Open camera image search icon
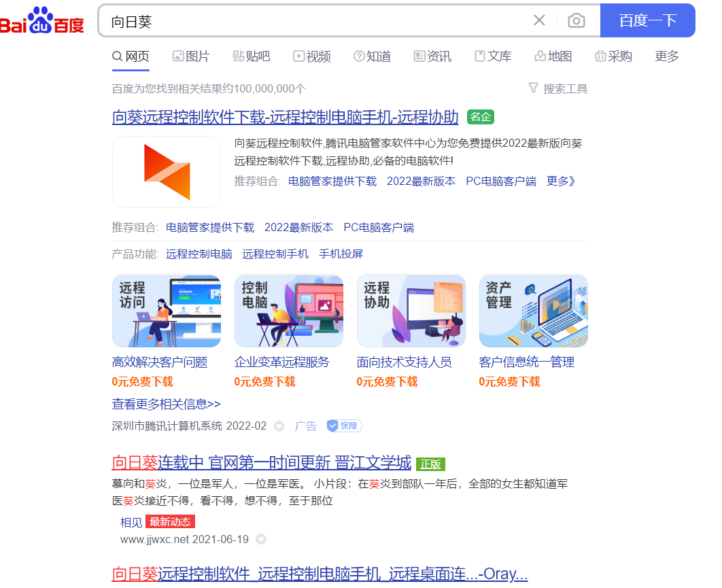Viewport: 722px width, 588px height. coord(576,20)
